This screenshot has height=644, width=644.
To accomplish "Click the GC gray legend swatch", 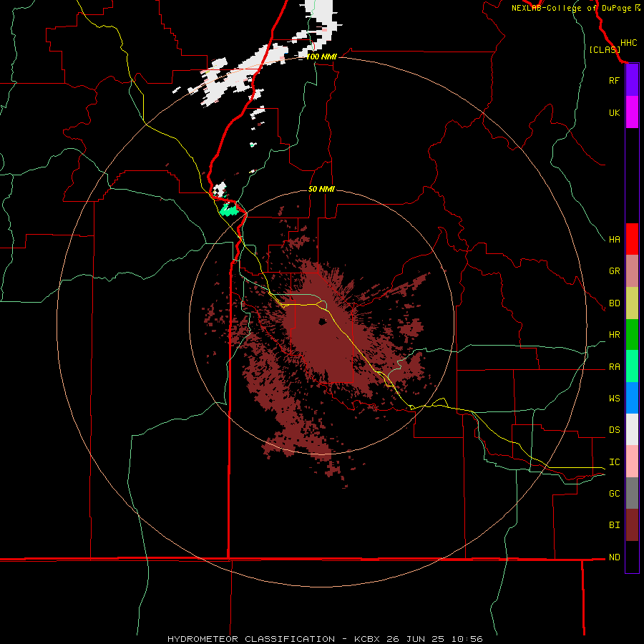I will pos(632,493).
